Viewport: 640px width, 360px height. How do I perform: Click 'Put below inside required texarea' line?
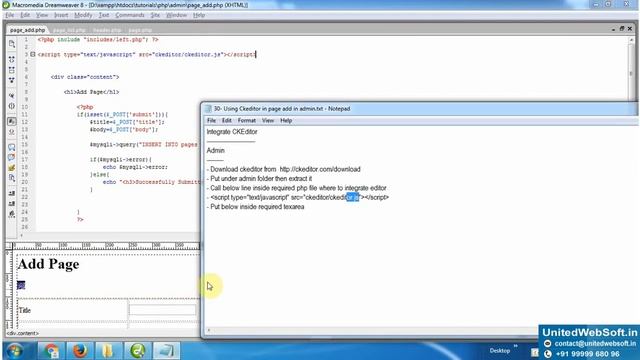tap(255, 207)
